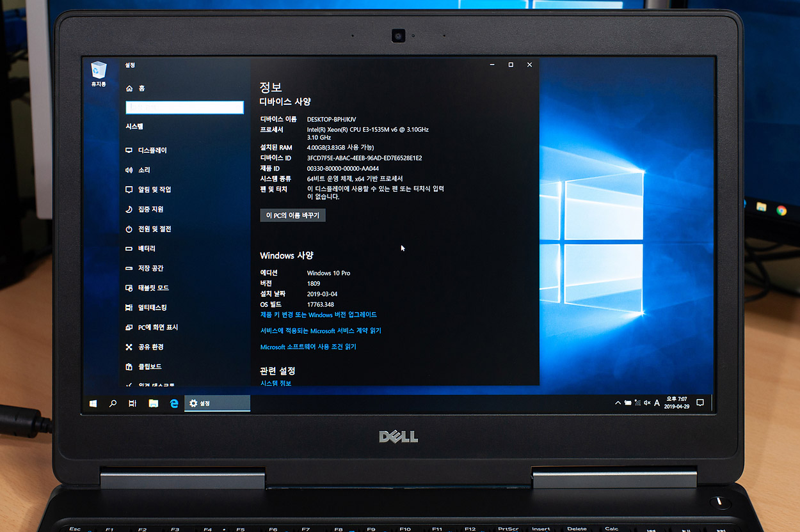Viewport: 800px width, 532px height.
Task: Minimize the Settings window
Action: click(492, 65)
